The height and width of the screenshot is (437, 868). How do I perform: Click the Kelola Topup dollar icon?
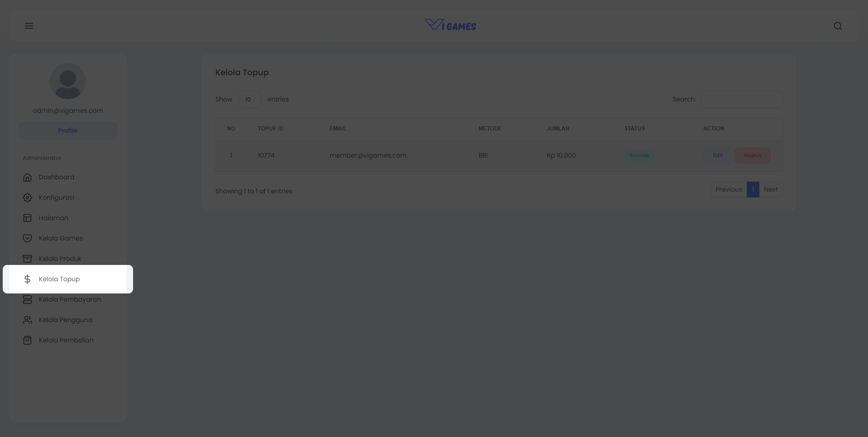pyautogui.click(x=27, y=279)
